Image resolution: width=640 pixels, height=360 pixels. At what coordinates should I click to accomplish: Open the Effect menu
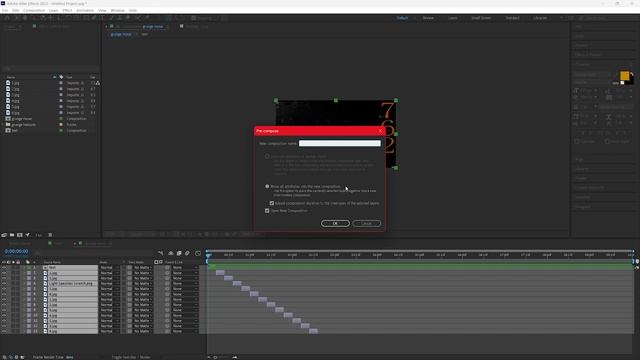point(67,10)
